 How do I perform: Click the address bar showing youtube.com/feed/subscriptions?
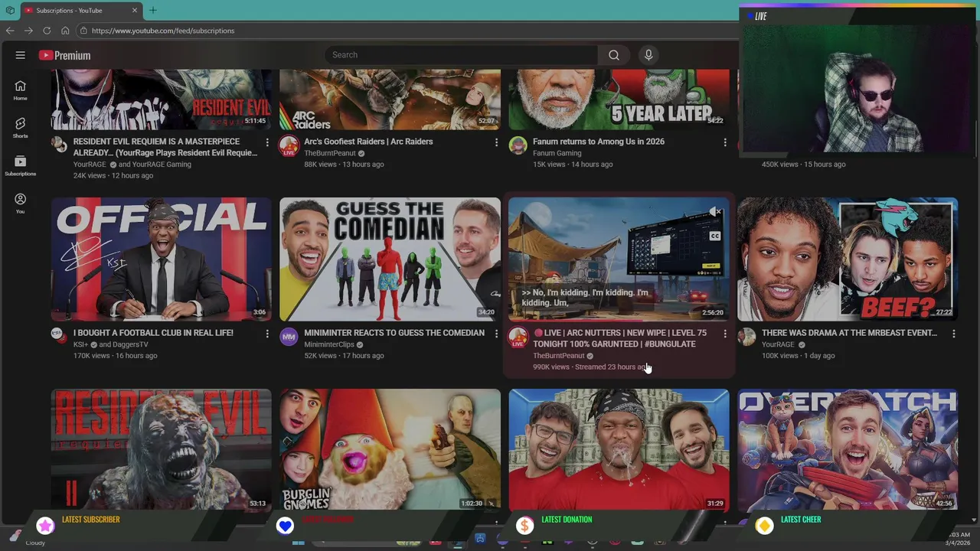pyautogui.click(x=162, y=31)
